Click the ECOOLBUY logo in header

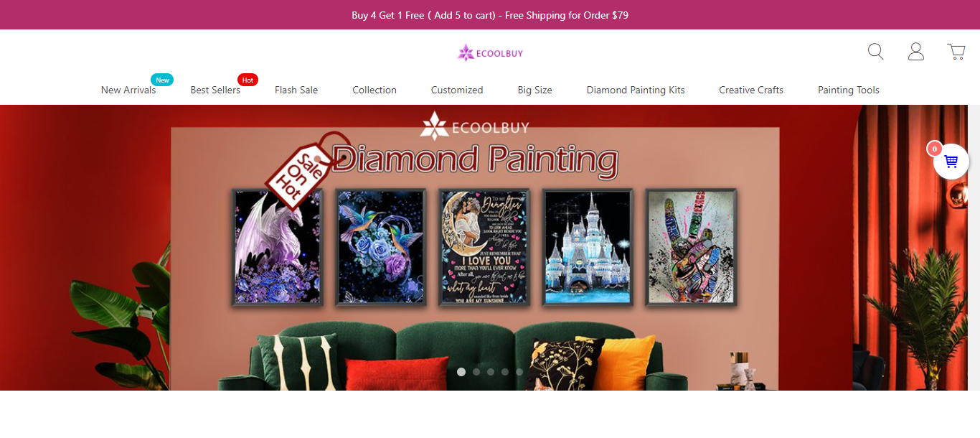pyautogui.click(x=490, y=52)
